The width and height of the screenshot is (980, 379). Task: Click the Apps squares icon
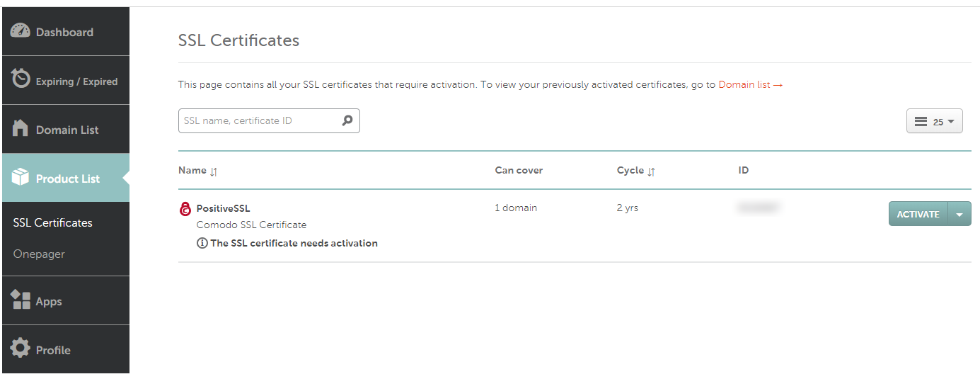(x=21, y=300)
